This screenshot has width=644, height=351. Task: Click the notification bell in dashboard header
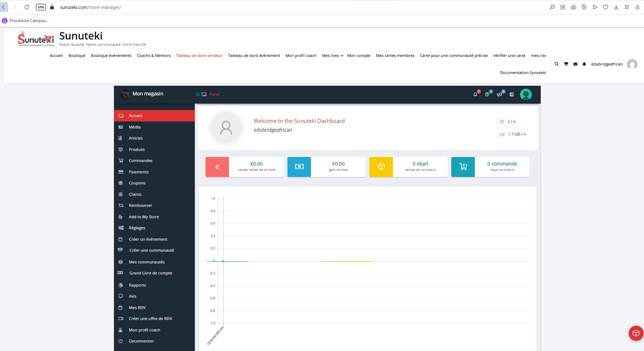click(x=475, y=94)
